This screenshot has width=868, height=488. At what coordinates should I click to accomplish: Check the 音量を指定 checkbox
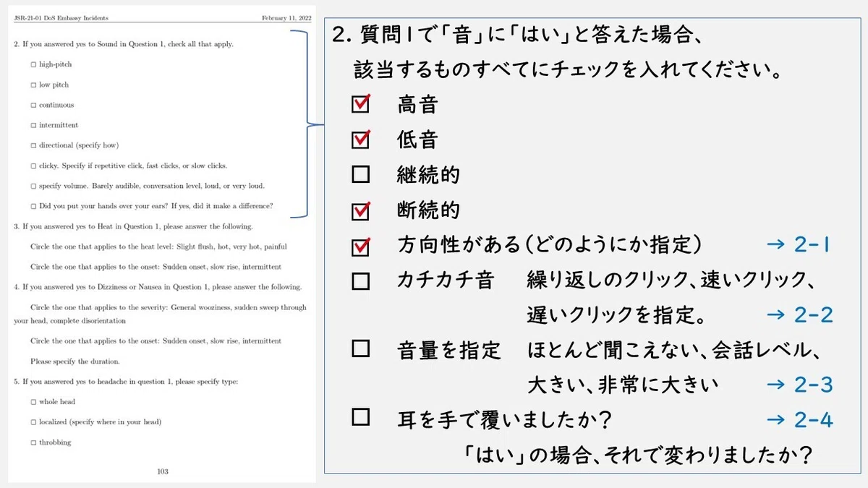pos(360,349)
